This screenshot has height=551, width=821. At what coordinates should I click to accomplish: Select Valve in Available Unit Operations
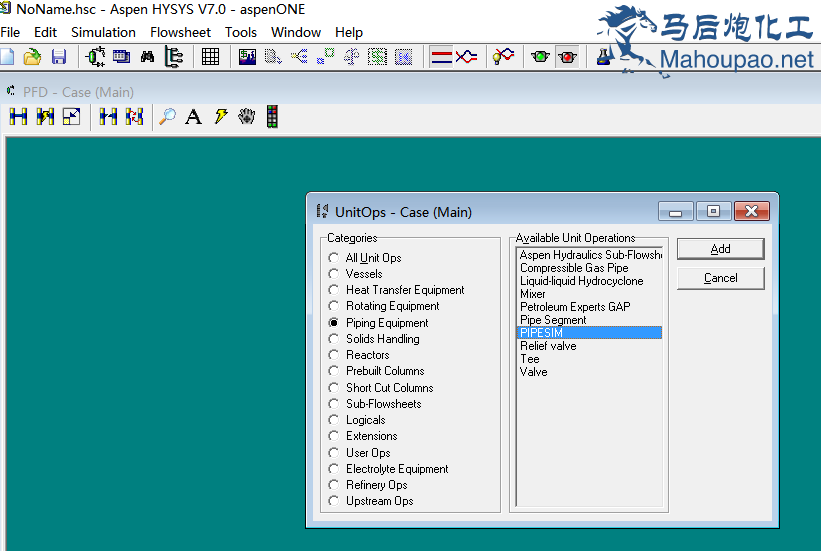coord(590,372)
